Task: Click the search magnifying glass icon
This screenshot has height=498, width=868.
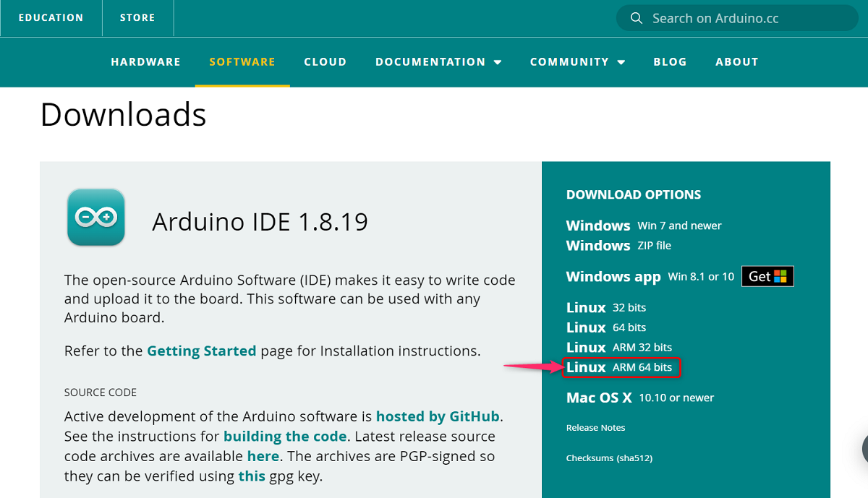Action: click(637, 18)
